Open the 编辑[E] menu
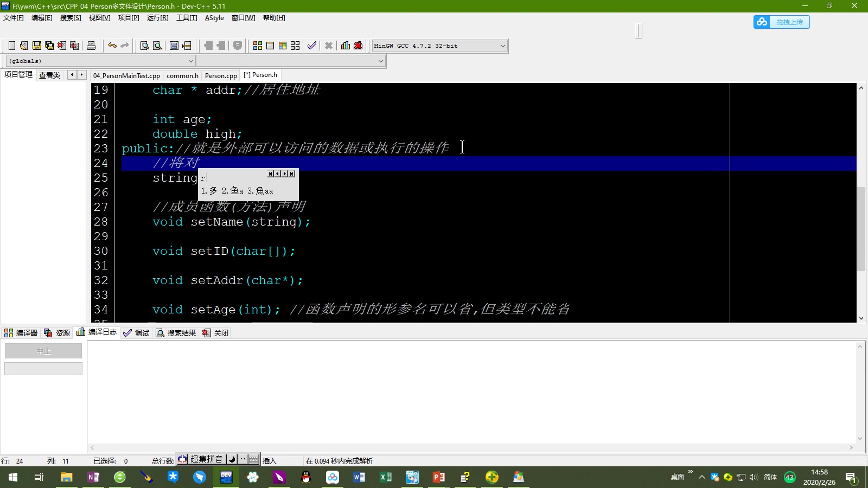The image size is (868, 488). 42,18
